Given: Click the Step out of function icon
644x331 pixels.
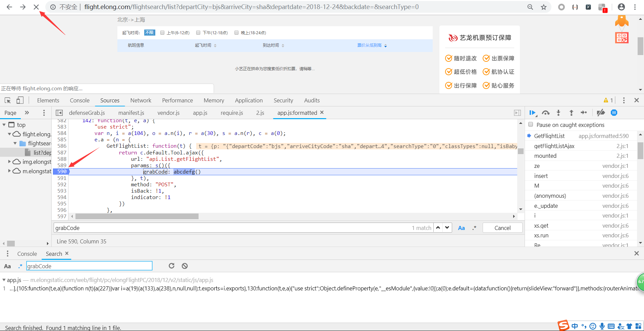Looking at the screenshot, I should coord(571,113).
